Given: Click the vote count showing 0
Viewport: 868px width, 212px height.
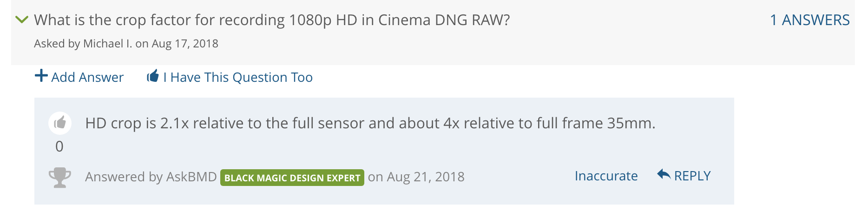Looking at the screenshot, I should point(59,146).
